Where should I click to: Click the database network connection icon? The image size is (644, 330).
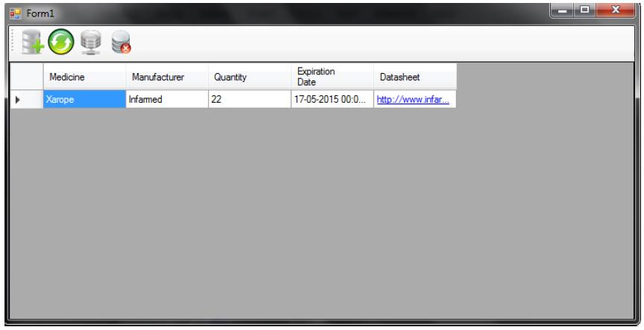pos(90,42)
